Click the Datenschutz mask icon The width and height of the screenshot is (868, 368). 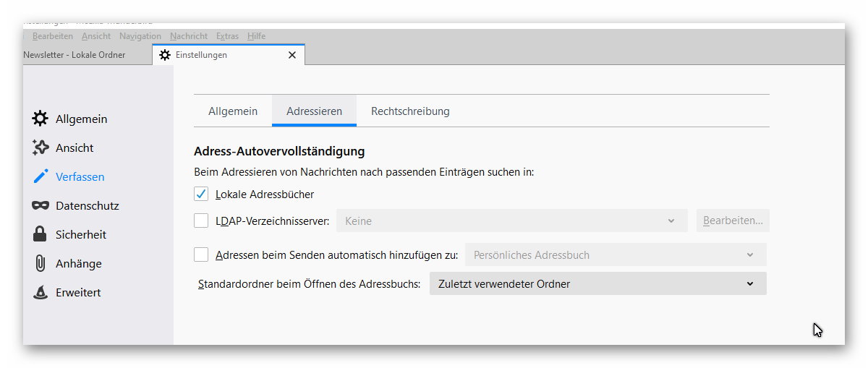pos(41,205)
